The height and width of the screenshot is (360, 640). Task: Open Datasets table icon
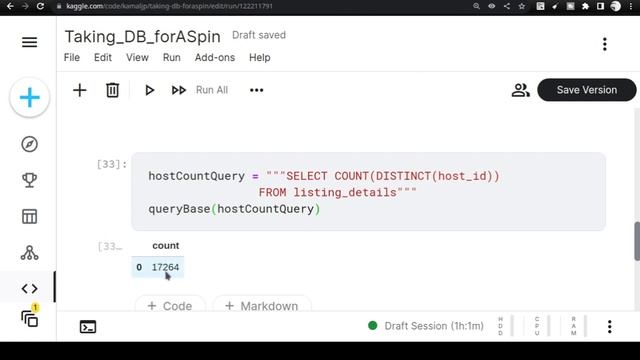point(29,216)
